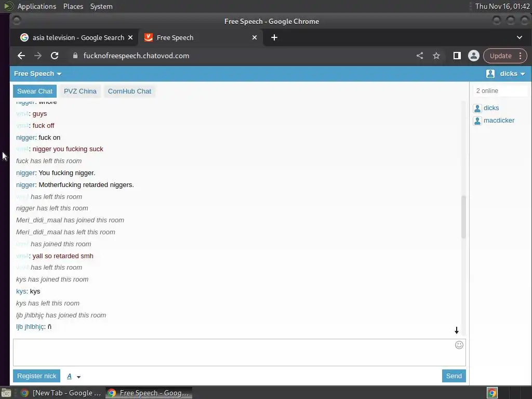
Task: Click the Register nick button
Action: click(x=37, y=376)
